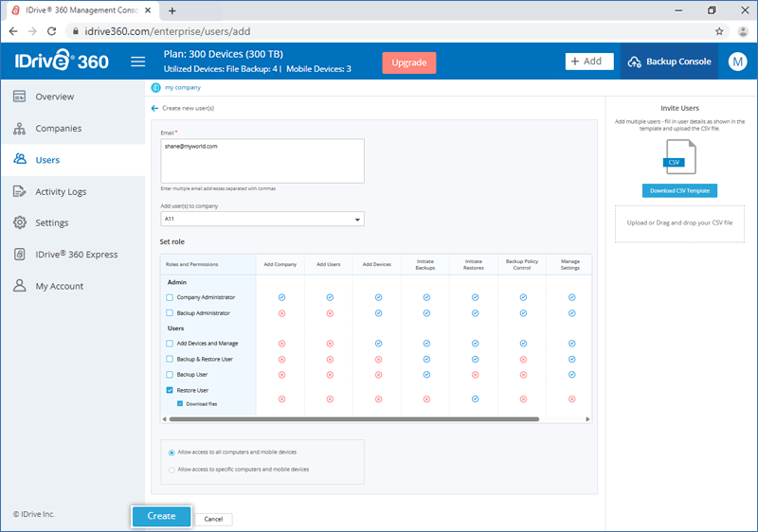Click the hamburger menu icon
The height and width of the screenshot is (532, 758).
138,62
